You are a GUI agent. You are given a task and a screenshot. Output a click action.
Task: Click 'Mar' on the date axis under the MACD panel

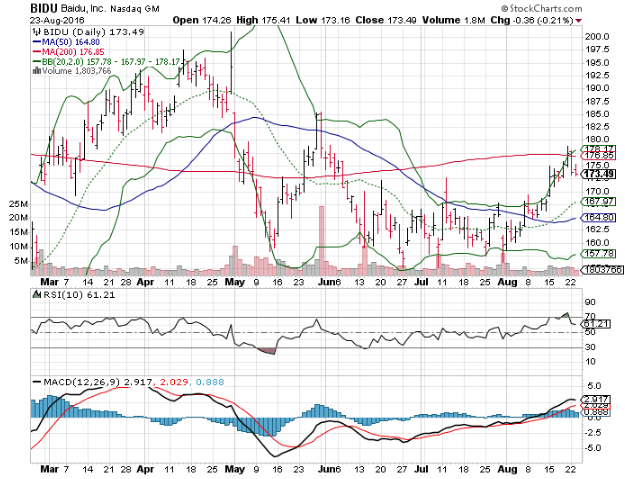(49, 469)
